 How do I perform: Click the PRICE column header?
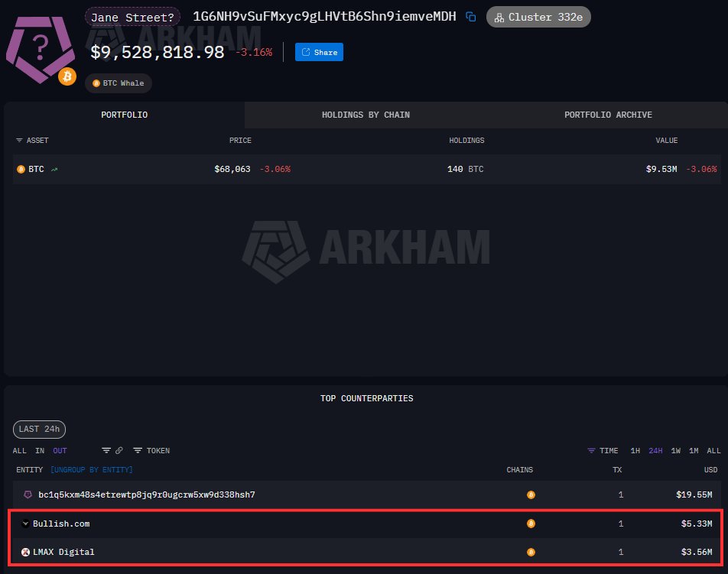240,140
